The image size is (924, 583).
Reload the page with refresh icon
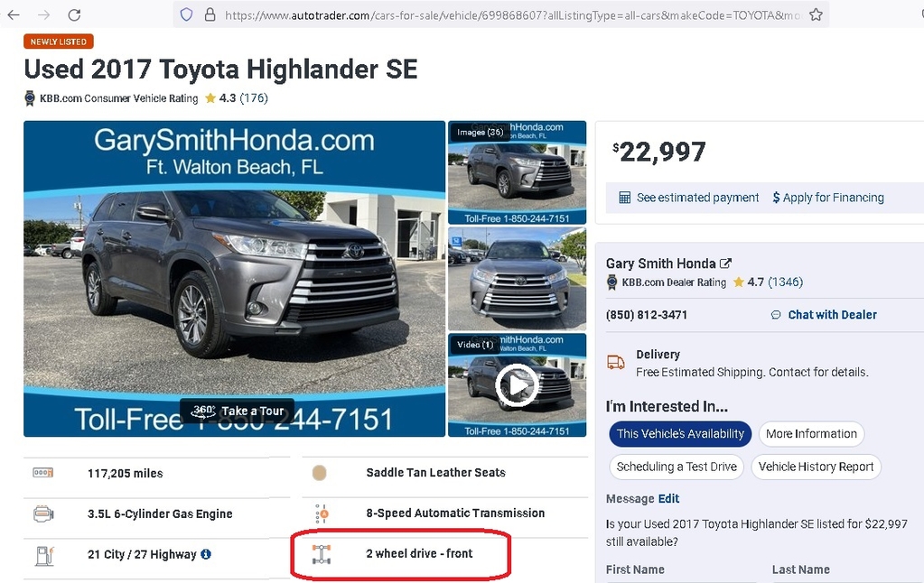point(74,14)
